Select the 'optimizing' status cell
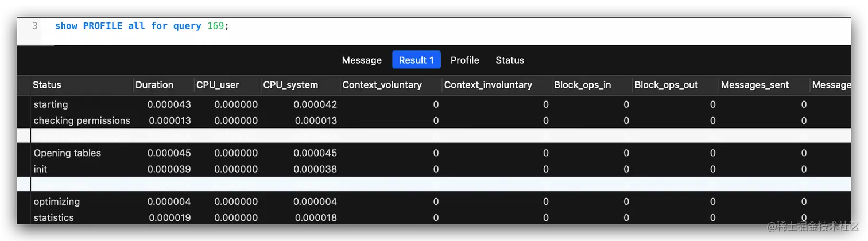The height and width of the screenshot is (241, 868). [56, 201]
